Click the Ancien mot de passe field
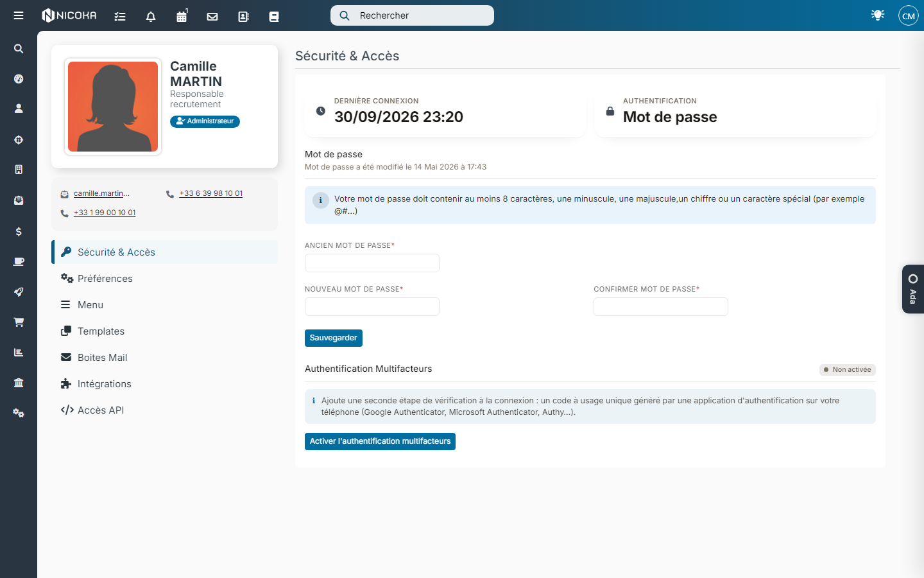 click(372, 263)
